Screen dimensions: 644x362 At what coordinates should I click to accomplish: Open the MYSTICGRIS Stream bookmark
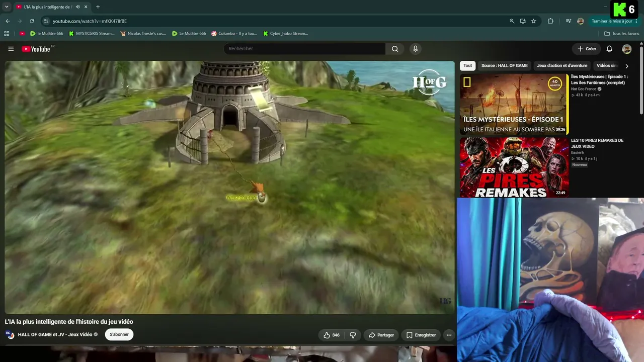pyautogui.click(x=92, y=34)
